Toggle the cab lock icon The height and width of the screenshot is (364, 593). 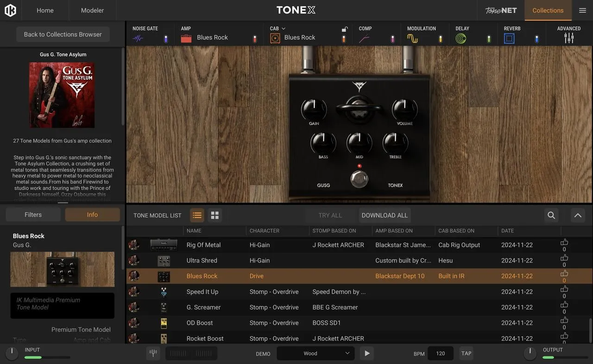point(344,29)
